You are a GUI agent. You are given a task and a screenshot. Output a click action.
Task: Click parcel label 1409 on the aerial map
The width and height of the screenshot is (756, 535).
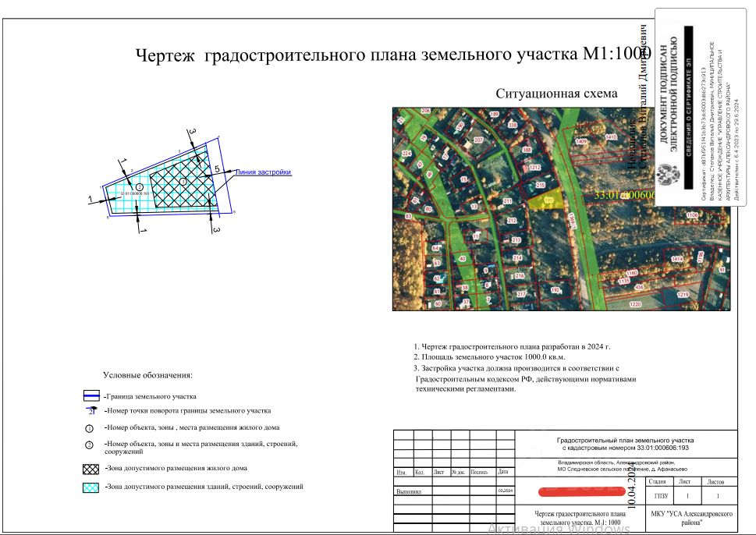(581, 142)
